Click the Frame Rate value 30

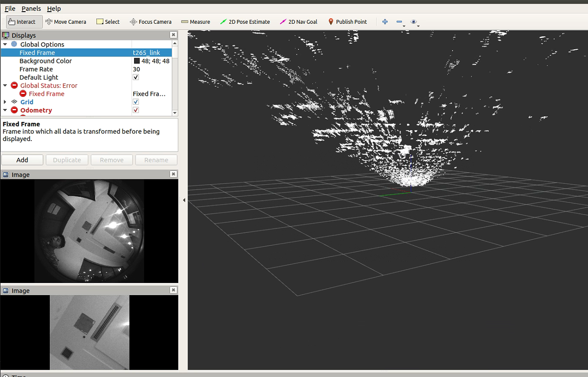tap(136, 69)
